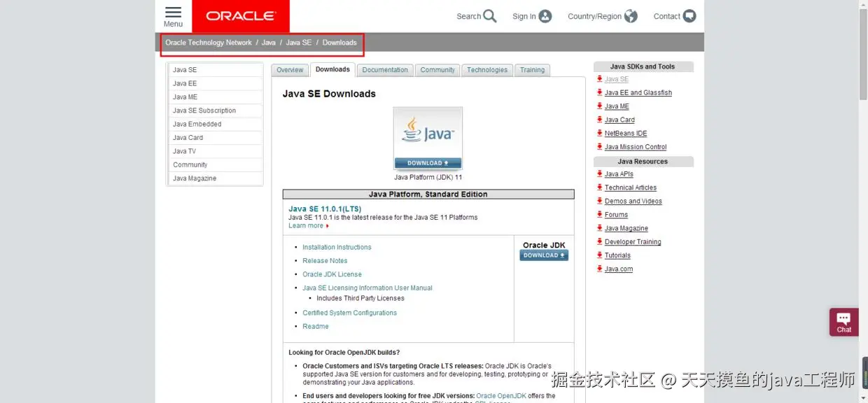The height and width of the screenshot is (403, 868).
Task: Open Developer Training link
Action: point(633,242)
